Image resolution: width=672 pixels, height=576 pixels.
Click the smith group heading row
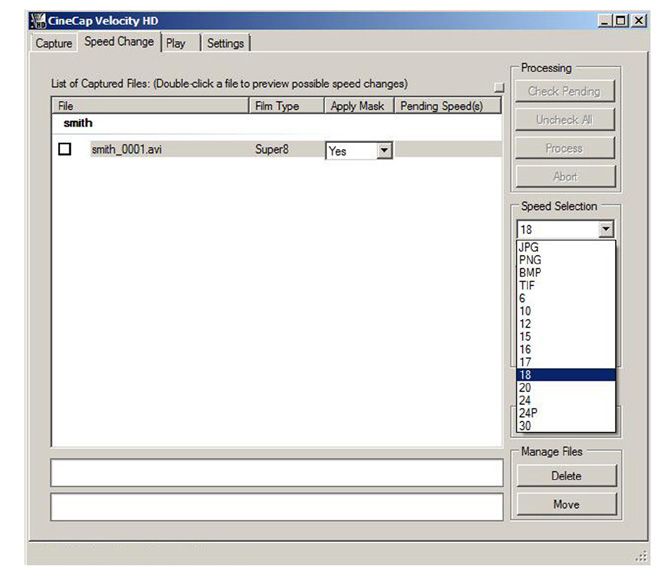276,123
